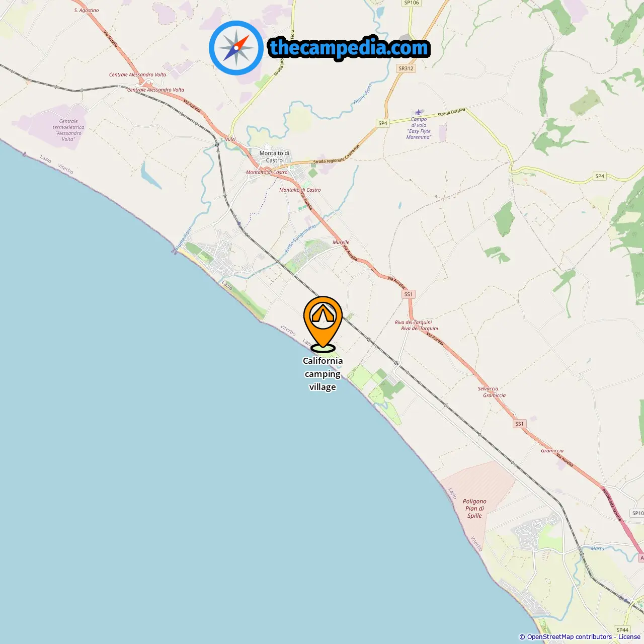Select the SP44 road shield
This screenshot has width=644, height=644.
tap(622, 630)
